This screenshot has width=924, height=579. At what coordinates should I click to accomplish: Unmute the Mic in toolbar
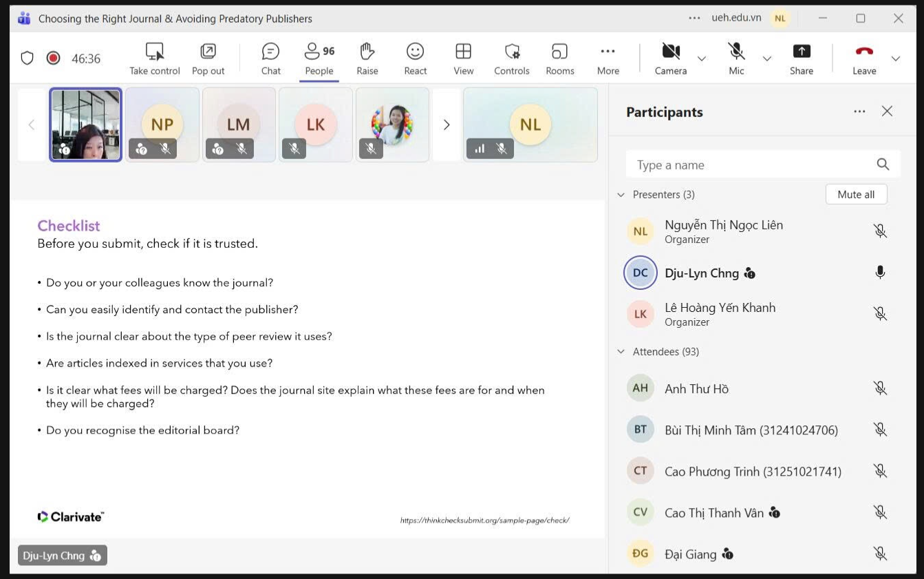[x=736, y=59]
